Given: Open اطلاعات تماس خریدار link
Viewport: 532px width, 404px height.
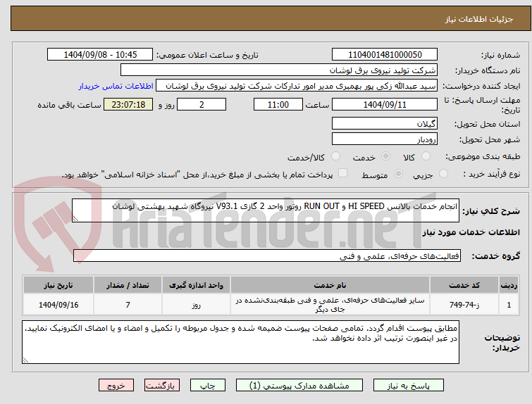Looking at the screenshot, I should [x=116, y=86].
